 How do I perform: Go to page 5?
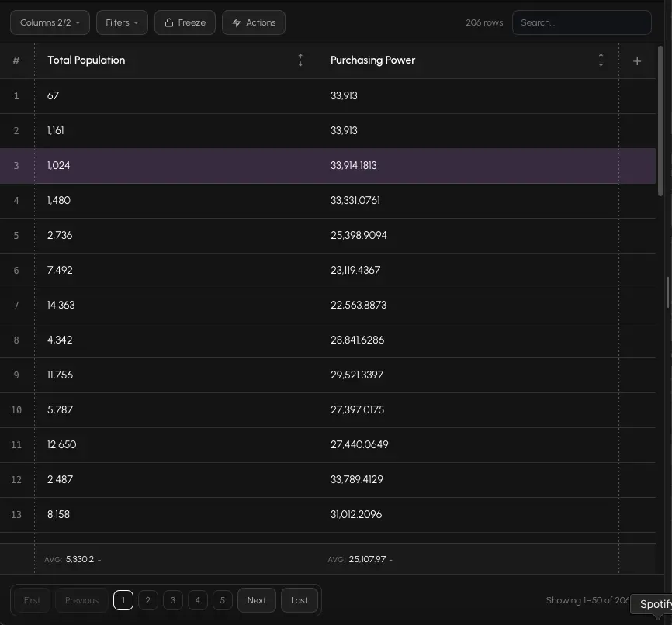click(223, 600)
